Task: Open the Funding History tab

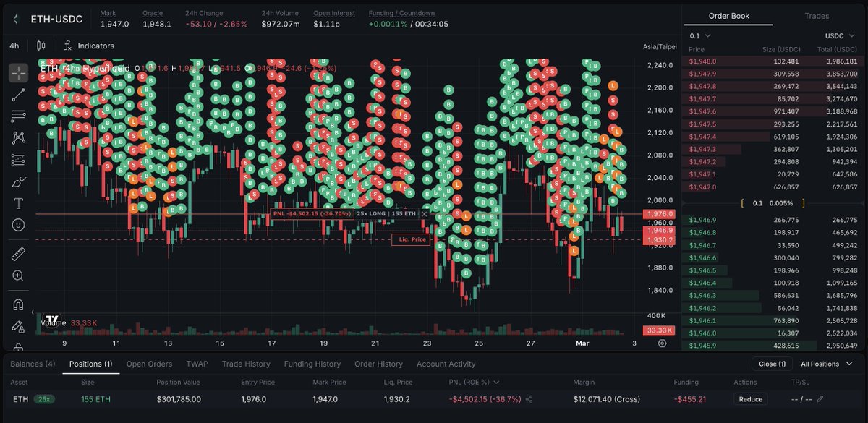Action: 312,364
